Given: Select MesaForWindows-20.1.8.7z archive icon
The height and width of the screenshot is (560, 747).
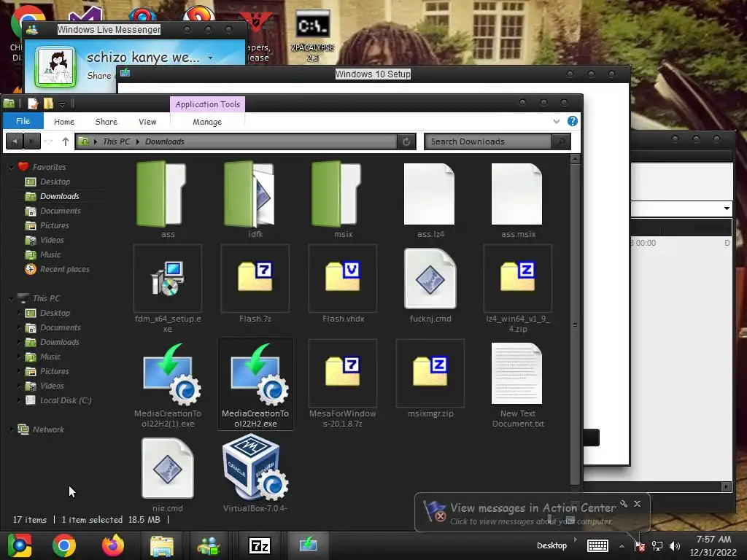Looking at the screenshot, I should (x=343, y=373).
